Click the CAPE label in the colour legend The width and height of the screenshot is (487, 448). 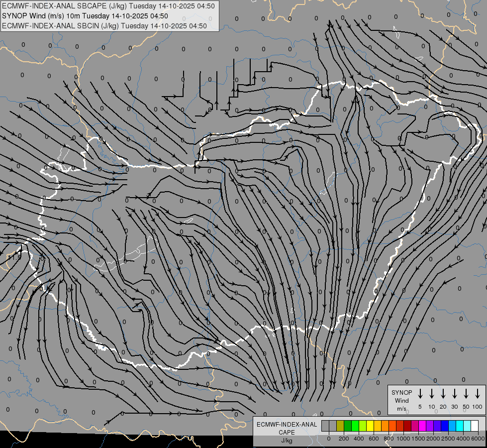point(287,433)
